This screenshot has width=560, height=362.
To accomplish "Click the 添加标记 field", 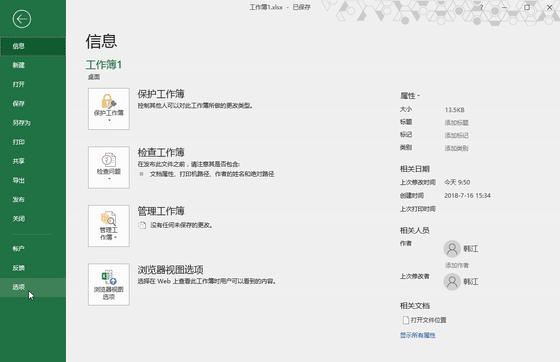I will [x=456, y=135].
